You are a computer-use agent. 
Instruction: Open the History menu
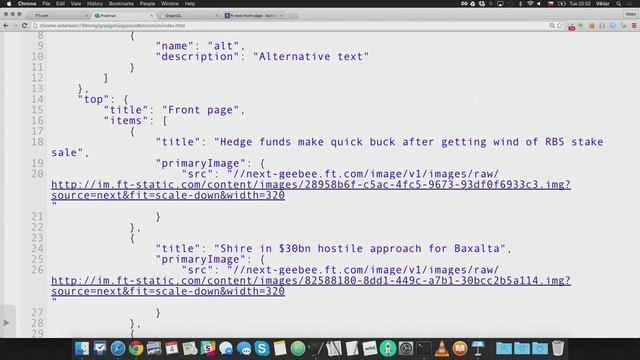click(x=95, y=4)
